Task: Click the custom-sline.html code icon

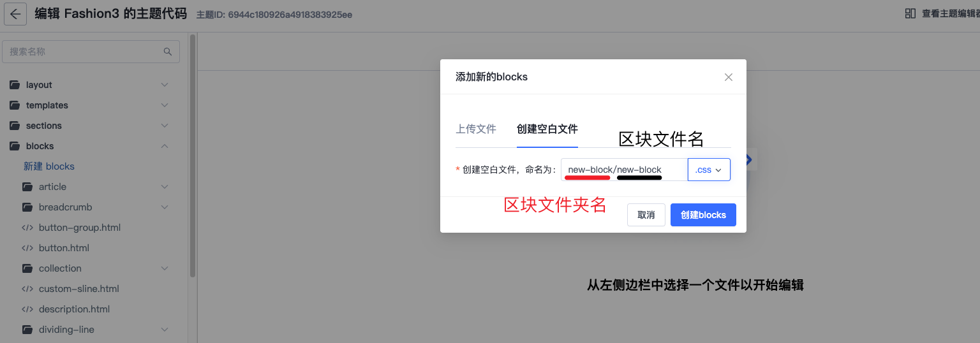Action: [27, 289]
